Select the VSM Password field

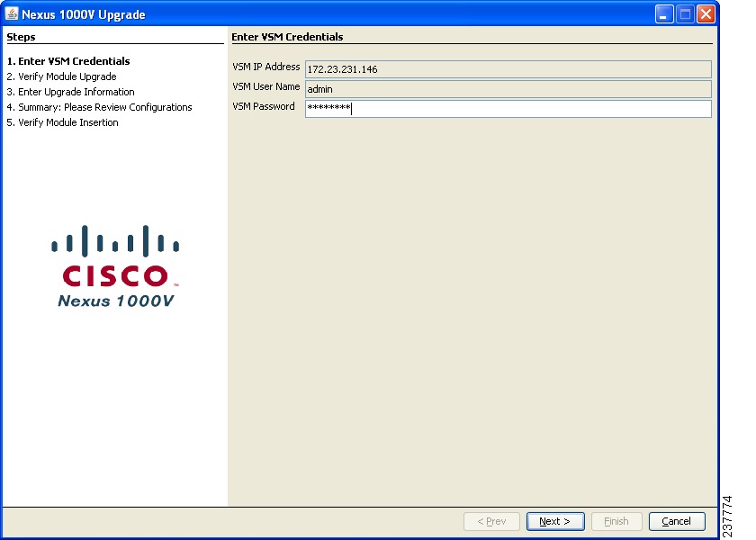[508, 109]
